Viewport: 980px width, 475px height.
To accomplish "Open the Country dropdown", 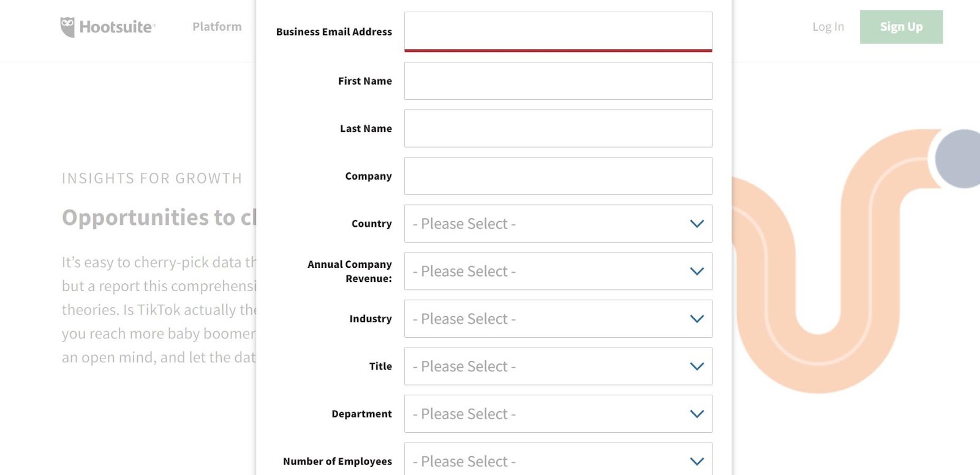I will [x=558, y=224].
